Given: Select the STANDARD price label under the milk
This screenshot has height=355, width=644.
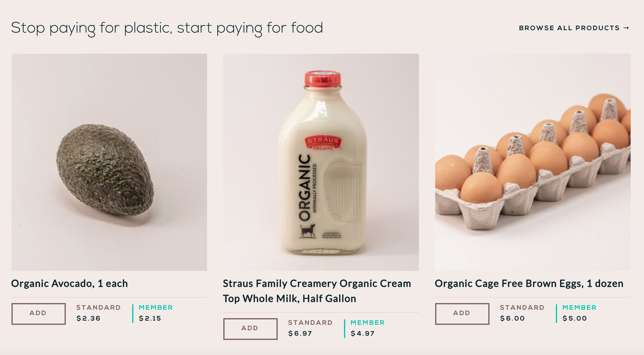Looking at the screenshot, I should [x=310, y=322].
